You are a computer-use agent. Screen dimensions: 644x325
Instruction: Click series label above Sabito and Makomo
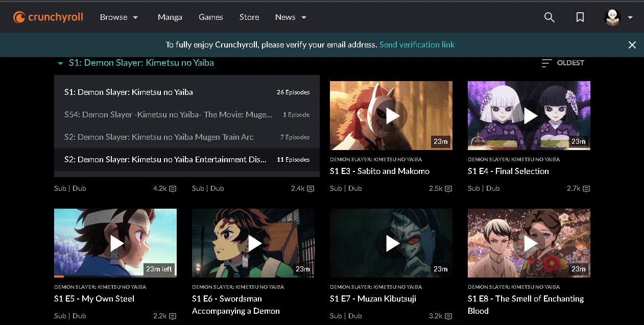click(376, 159)
